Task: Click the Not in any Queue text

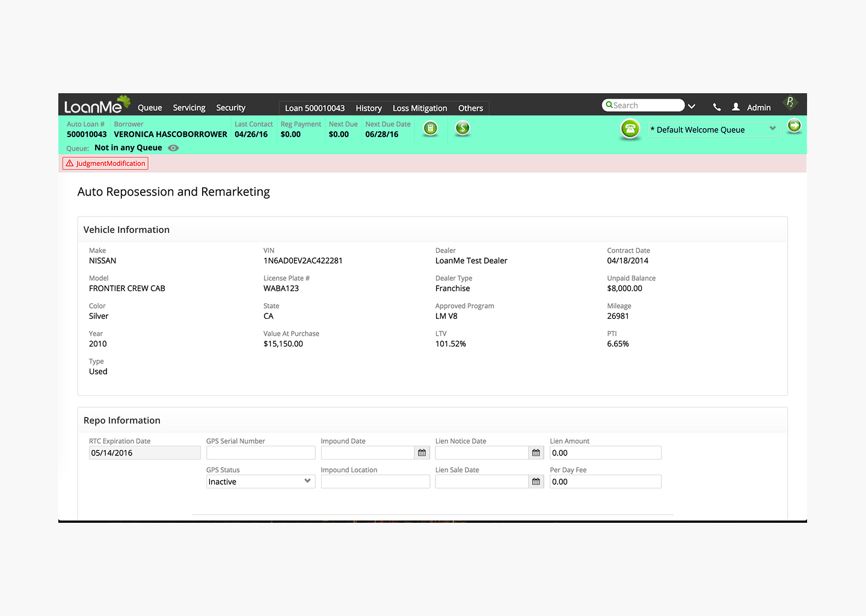Action: click(x=128, y=147)
